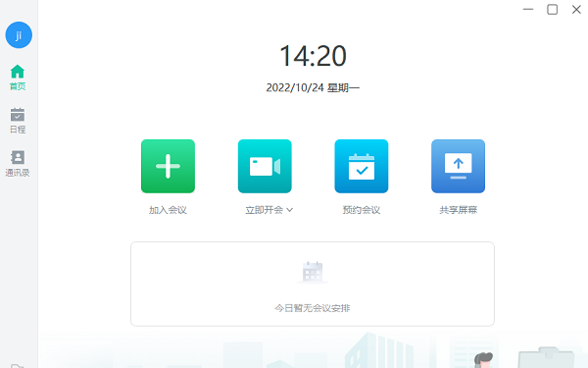Click the 预约会议 calendar icon
This screenshot has width=588, height=368.
pos(362,166)
